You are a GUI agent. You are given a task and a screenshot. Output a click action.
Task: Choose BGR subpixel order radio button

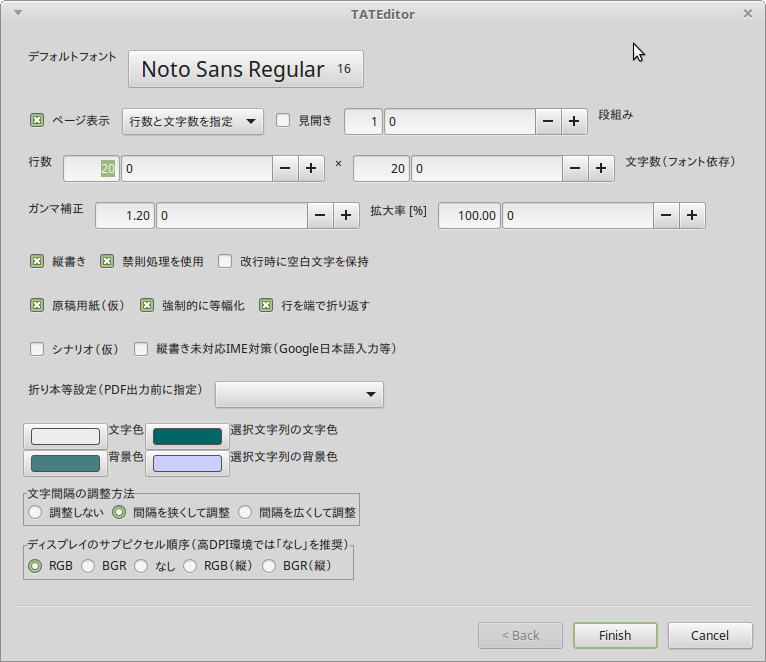click(88, 566)
